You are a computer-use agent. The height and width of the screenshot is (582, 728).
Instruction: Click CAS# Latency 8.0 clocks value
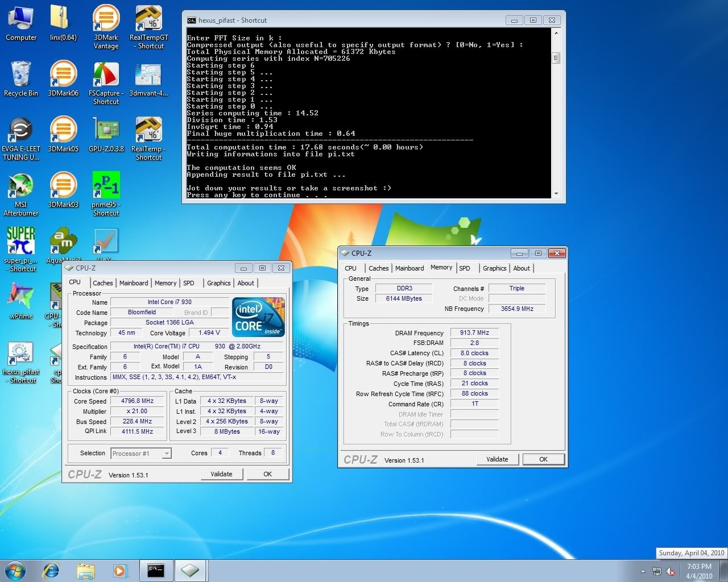[475, 354]
